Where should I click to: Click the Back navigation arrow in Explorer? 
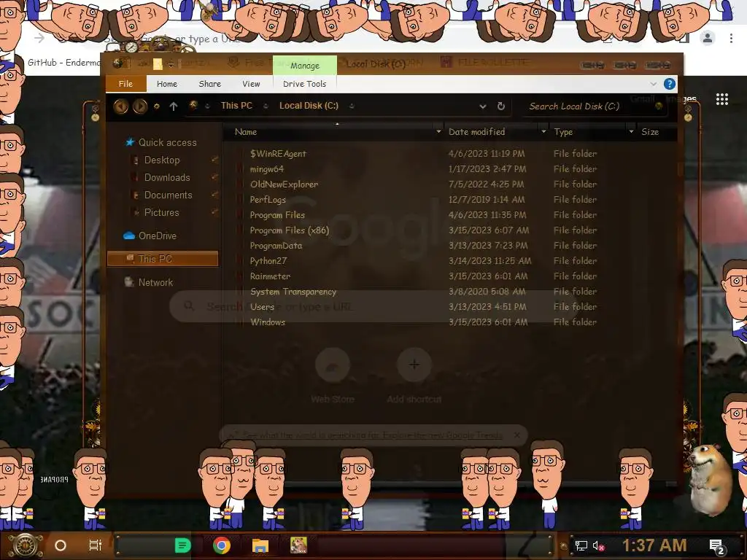[120, 106]
